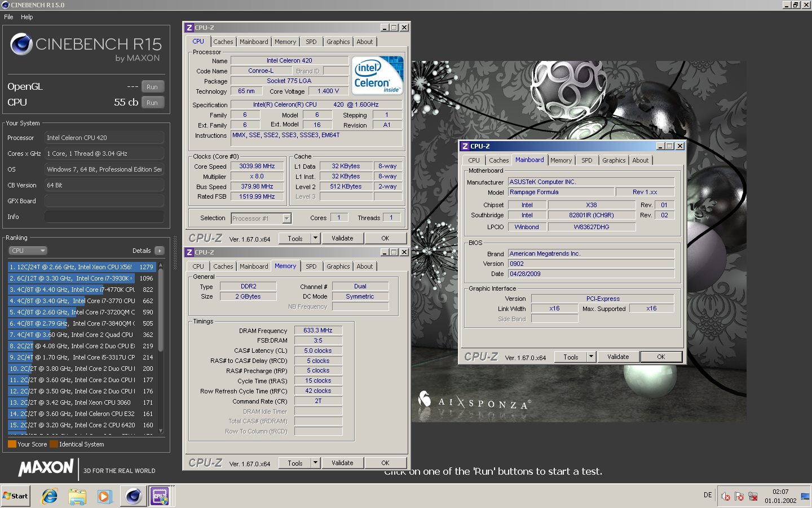Open Windows Explorer folder icon in taskbar
Image resolution: width=812 pixels, height=508 pixels.
pyautogui.click(x=77, y=496)
